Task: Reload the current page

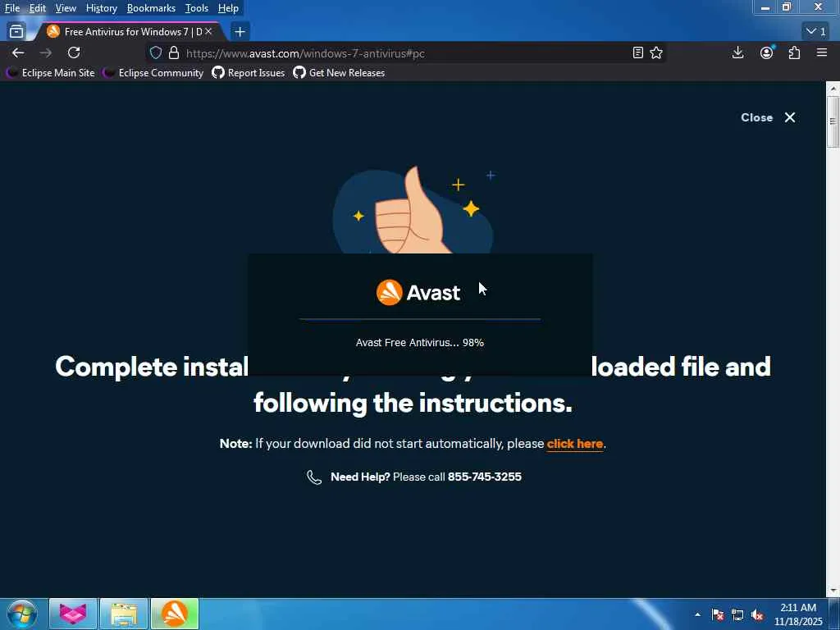Action: pyautogui.click(x=74, y=52)
